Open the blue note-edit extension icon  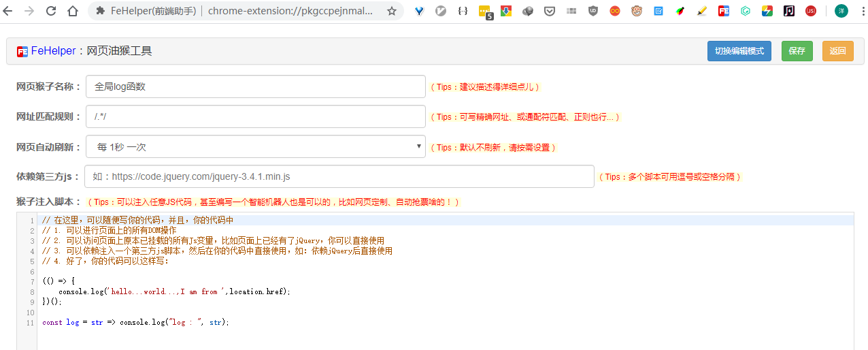point(658,11)
